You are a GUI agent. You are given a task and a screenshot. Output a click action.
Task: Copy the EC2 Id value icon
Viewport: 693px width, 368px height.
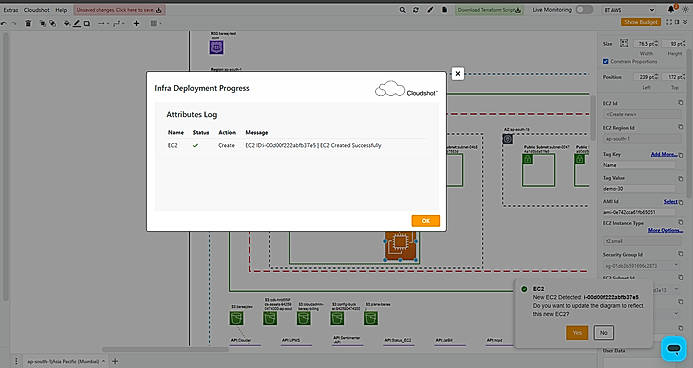pos(681,102)
